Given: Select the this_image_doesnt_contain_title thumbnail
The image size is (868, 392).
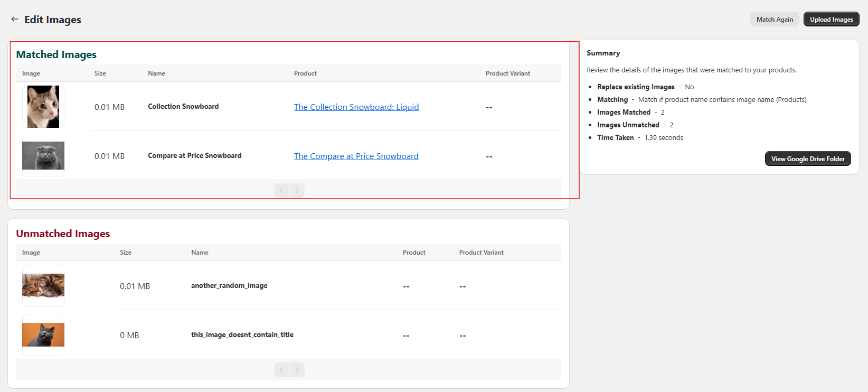Looking at the screenshot, I should click(43, 335).
